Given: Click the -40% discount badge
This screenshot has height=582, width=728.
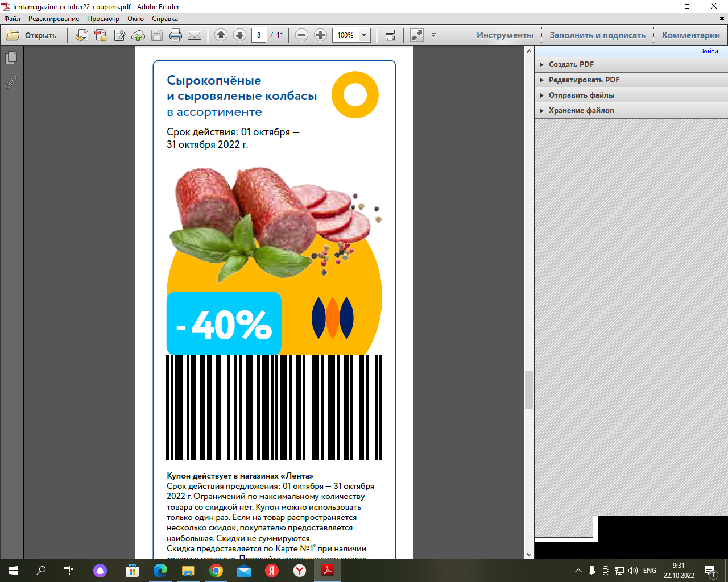Looking at the screenshot, I should click(x=224, y=324).
